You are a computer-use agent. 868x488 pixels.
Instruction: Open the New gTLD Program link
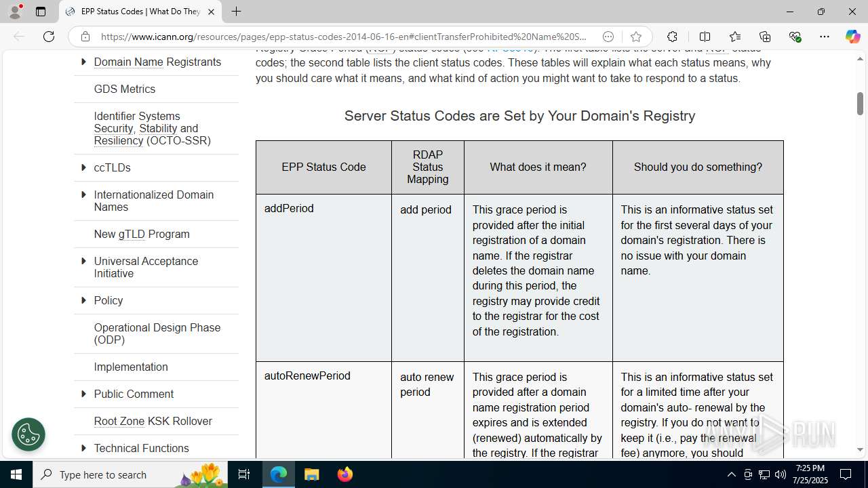[142, 234]
